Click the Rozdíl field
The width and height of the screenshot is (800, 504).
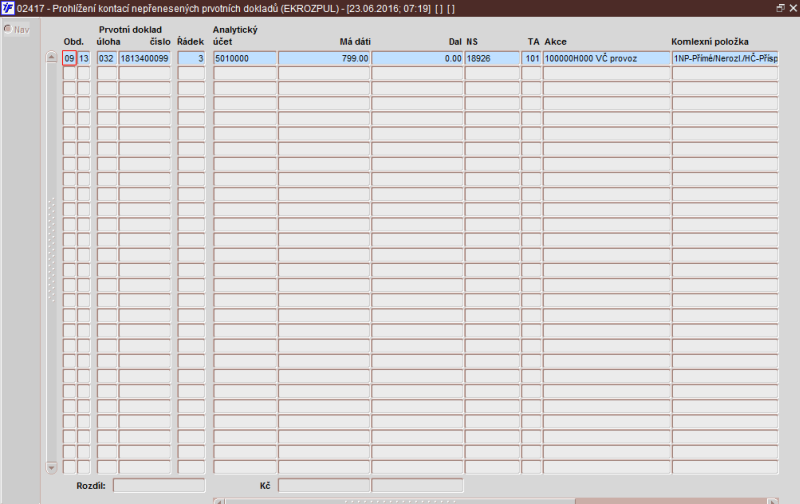[x=159, y=485]
